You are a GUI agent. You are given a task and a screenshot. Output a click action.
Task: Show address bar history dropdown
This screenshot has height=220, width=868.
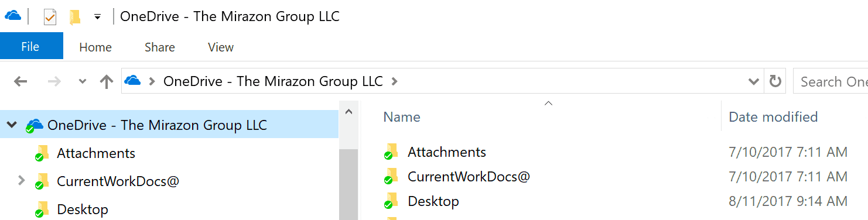tap(754, 81)
